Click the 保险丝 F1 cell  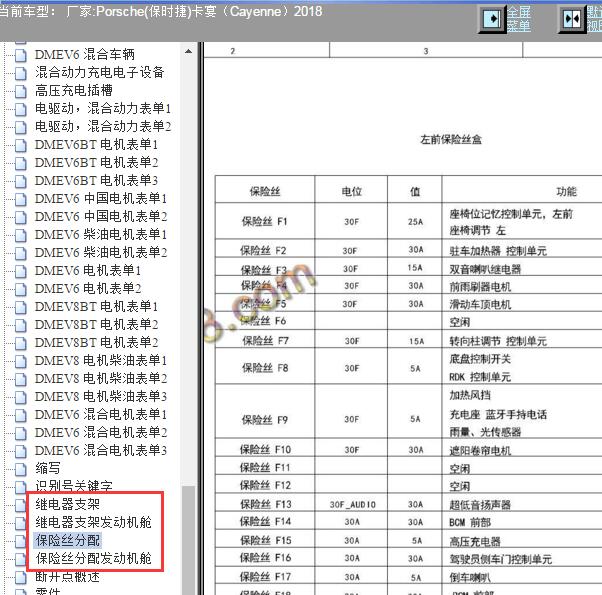(265, 221)
